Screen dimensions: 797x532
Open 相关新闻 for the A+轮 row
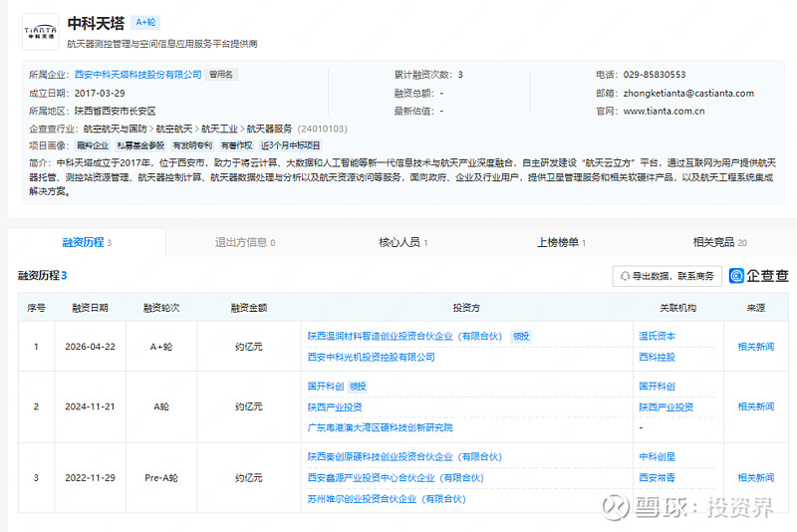(x=756, y=347)
